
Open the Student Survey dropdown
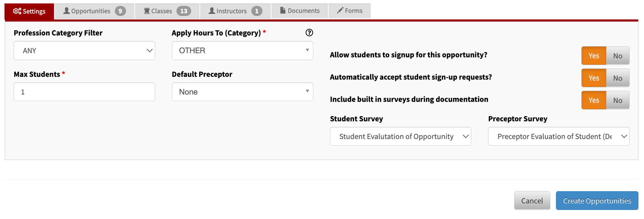(401, 136)
